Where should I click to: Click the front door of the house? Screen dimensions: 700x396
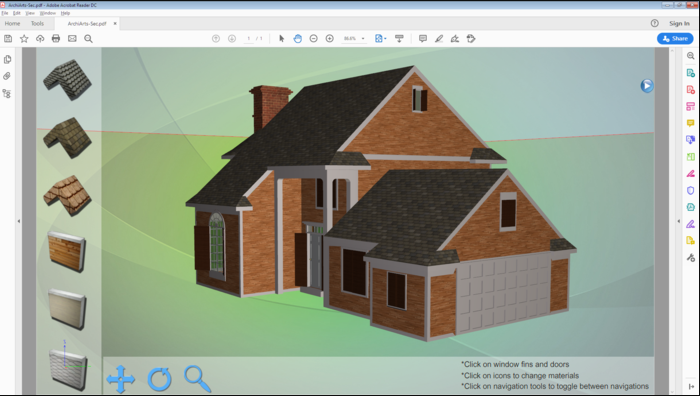pyautogui.click(x=316, y=261)
